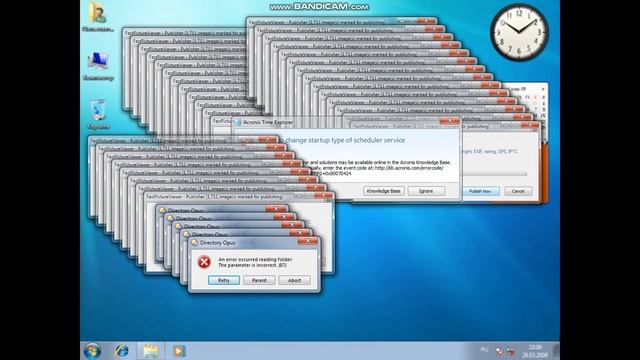
Task: Click Ignore in the Acronis Time Explorer dialog
Action: [x=426, y=191]
